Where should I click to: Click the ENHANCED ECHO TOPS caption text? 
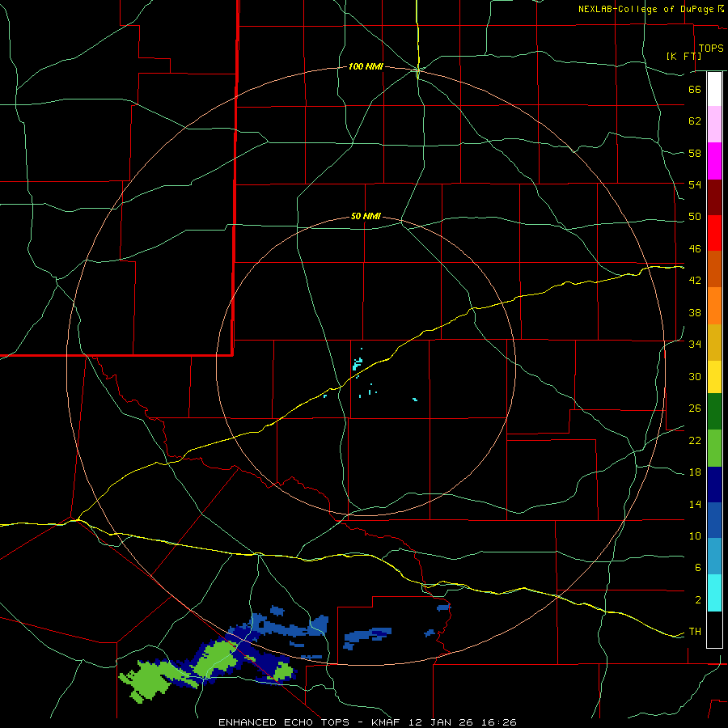284,722
